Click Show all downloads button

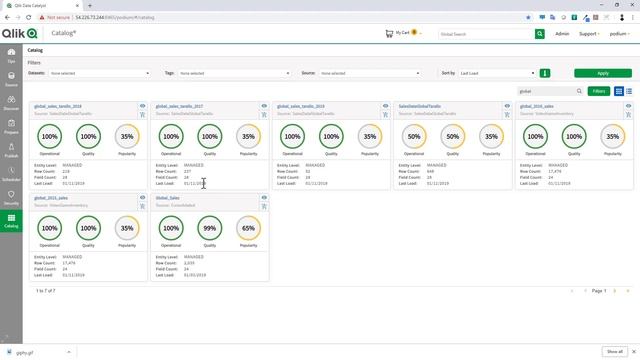(x=614, y=351)
